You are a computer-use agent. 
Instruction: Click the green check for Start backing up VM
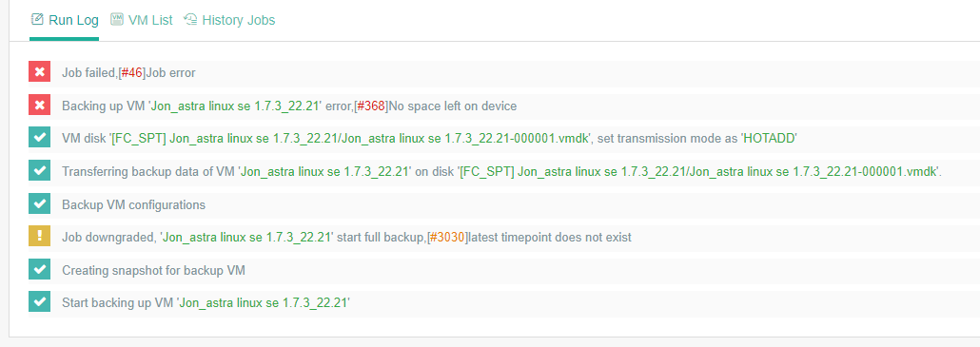39,302
